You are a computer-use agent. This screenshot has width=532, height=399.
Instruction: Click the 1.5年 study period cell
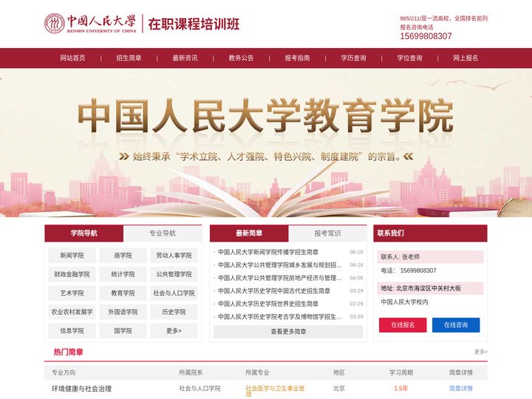[401, 389]
